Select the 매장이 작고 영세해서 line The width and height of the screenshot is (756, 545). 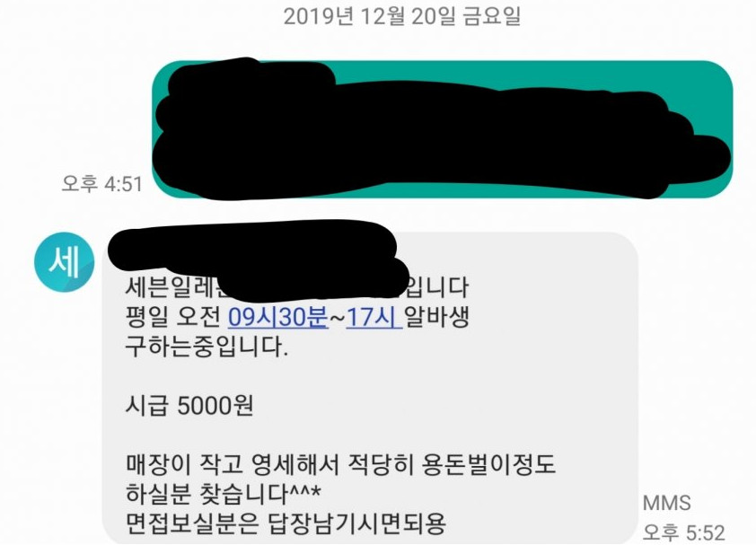tap(341, 464)
